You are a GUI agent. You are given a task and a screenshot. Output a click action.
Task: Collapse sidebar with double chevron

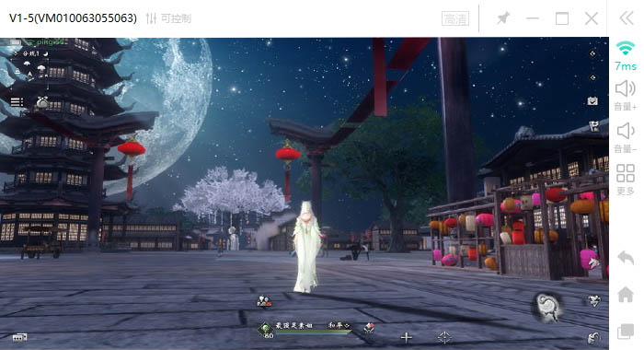pyautogui.click(x=627, y=18)
